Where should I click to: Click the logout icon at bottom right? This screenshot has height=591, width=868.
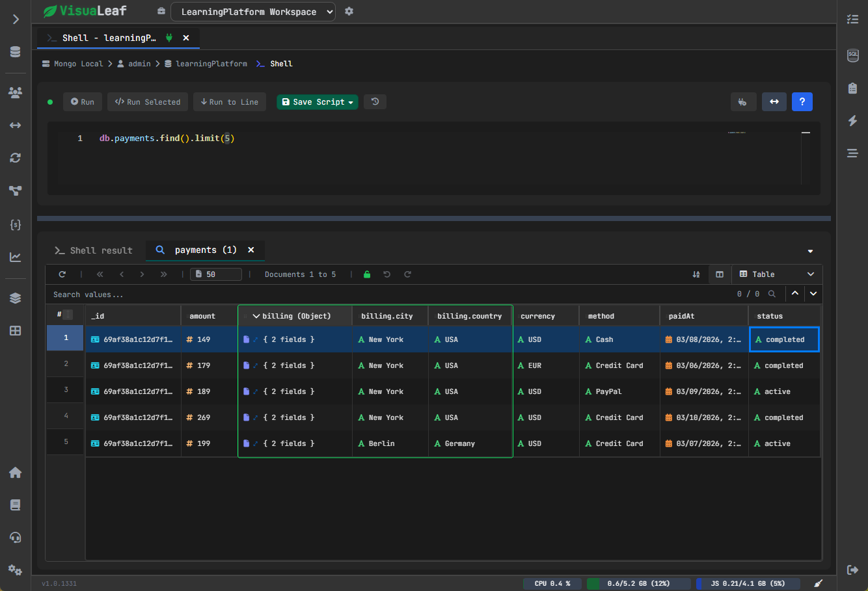(852, 570)
